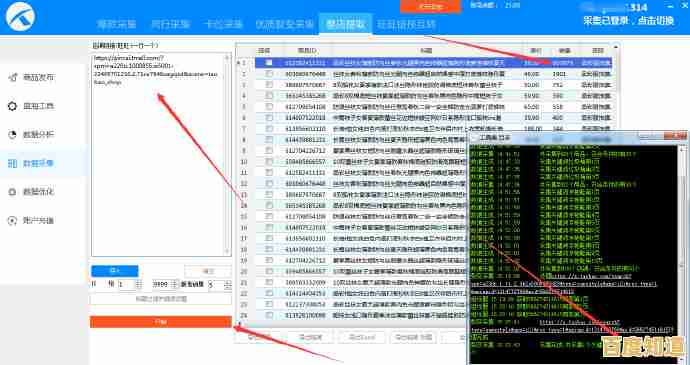Click the price cell 65.00 in row 5
The image size is (690, 365).
point(532,107)
